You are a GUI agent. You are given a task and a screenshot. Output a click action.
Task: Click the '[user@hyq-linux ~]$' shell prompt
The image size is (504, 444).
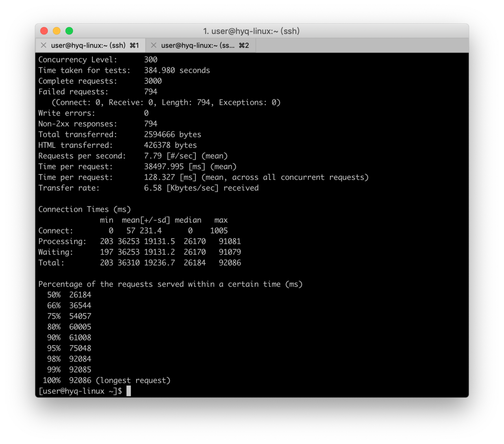[x=80, y=391]
